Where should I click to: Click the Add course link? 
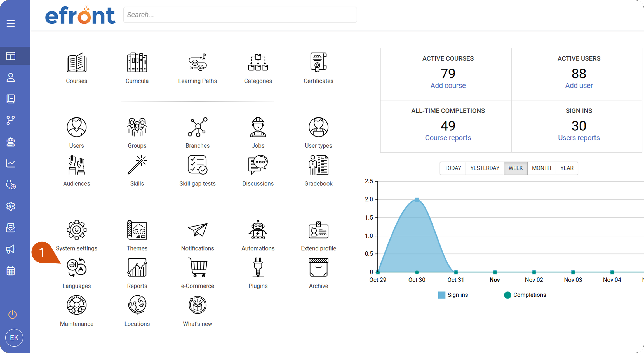tap(448, 86)
